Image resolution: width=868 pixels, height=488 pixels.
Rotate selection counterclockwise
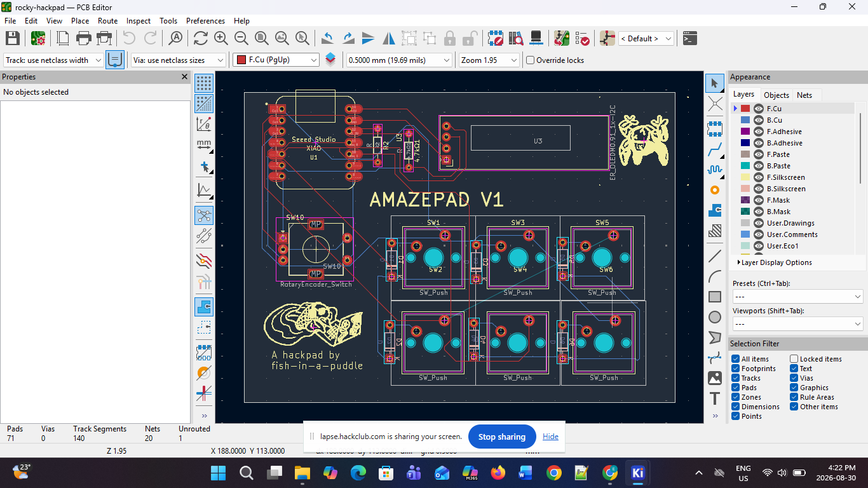tap(328, 38)
